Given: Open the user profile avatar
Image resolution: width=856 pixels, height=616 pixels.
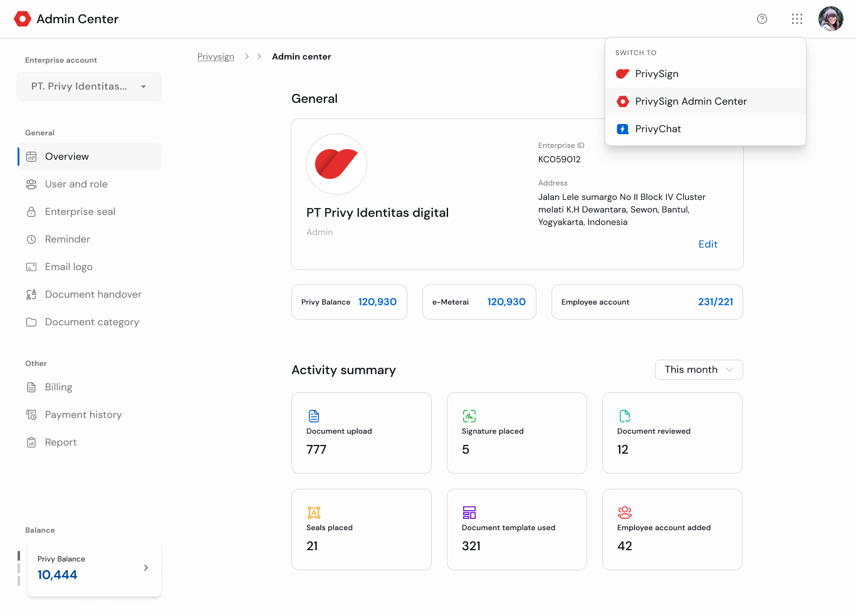Looking at the screenshot, I should 831,19.
